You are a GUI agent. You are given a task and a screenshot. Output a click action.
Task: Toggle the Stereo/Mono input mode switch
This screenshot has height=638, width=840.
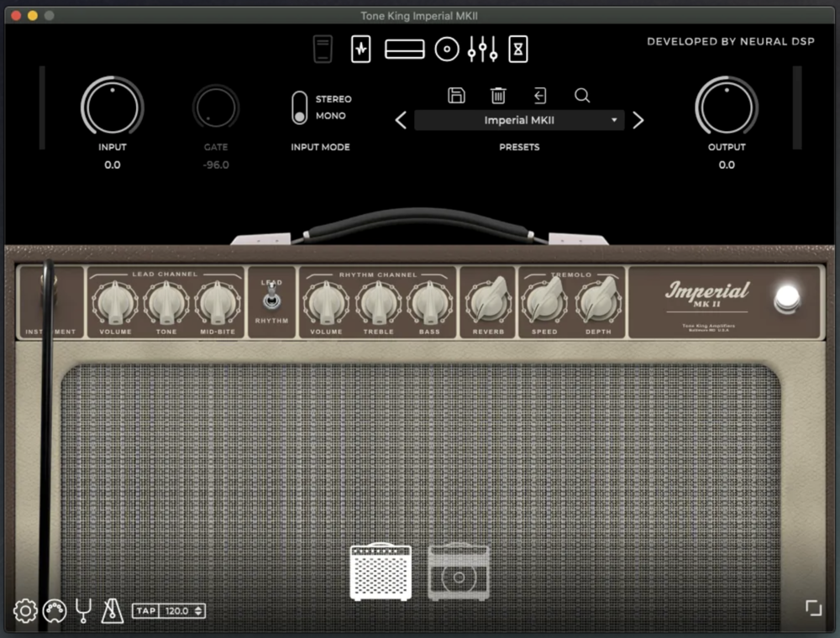[299, 107]
